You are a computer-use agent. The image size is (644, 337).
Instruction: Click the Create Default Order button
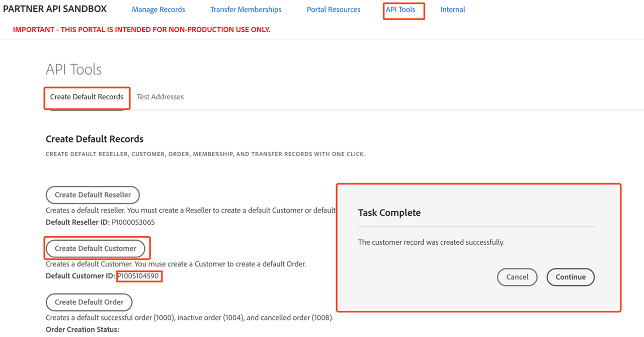(89, 302)
